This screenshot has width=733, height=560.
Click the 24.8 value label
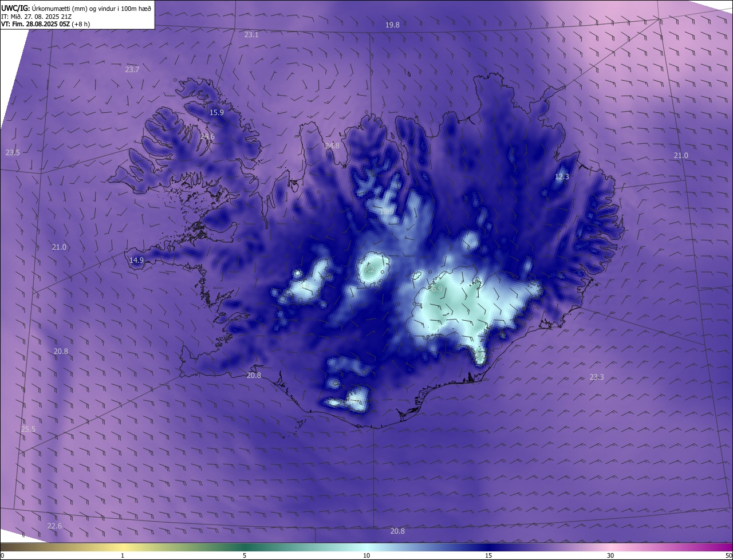[x=332, y=146]
